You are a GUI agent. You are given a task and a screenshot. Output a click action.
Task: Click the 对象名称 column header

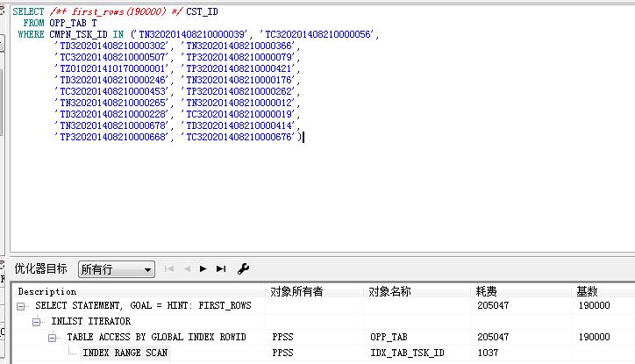389,291
